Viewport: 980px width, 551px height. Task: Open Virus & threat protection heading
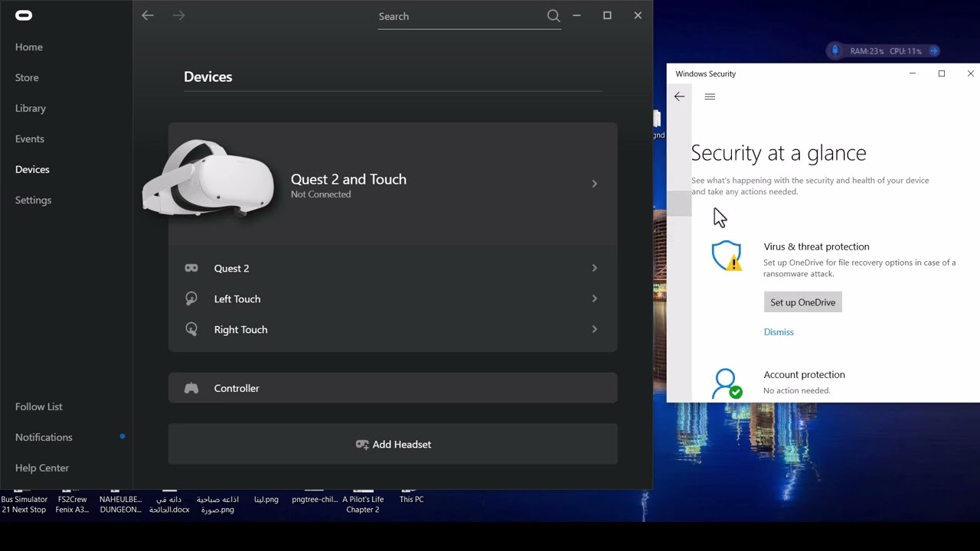pos(816,246)
